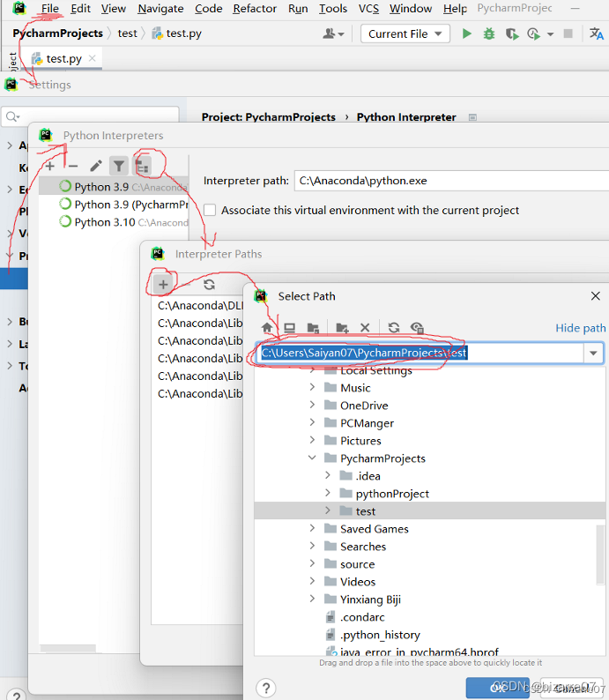Open the translation icon in main toolbar

point(596,34)
